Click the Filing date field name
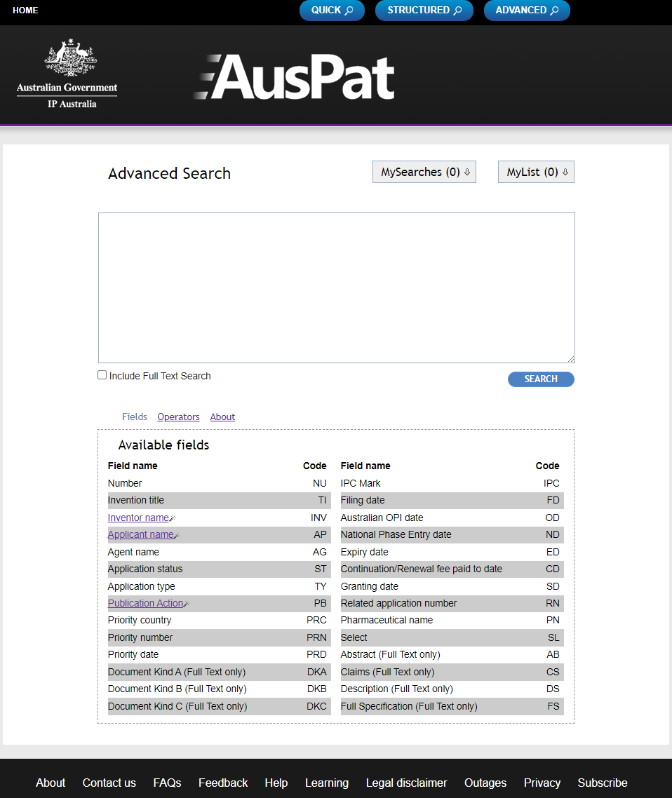This screenshot has width=672, height=798. [363, 500]
